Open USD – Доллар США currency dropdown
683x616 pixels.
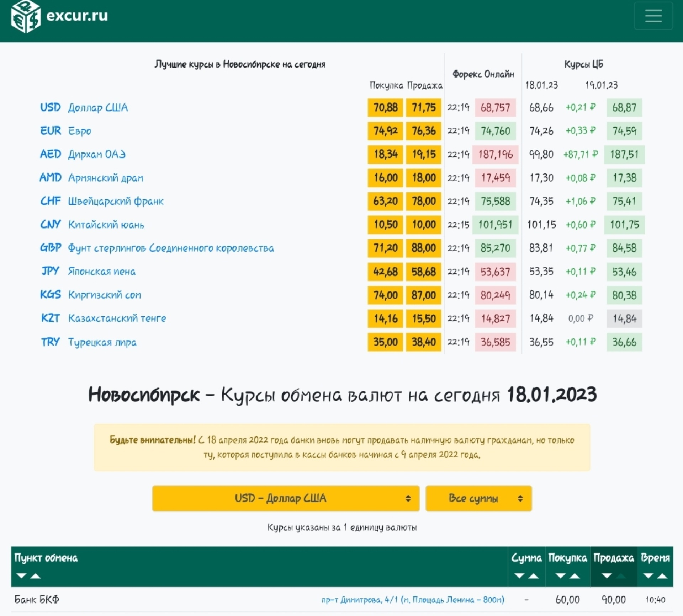[x=286, y=498]
